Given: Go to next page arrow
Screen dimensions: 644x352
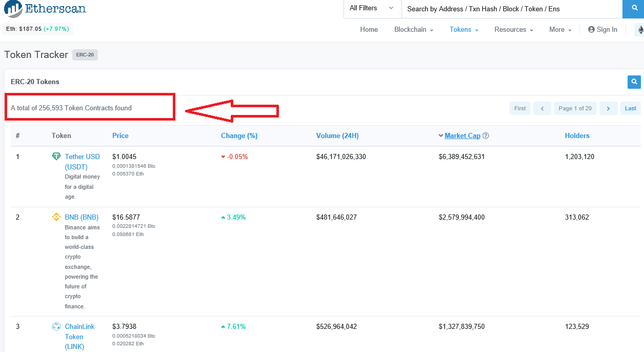Looking at the screenshot, I should 608,108.
